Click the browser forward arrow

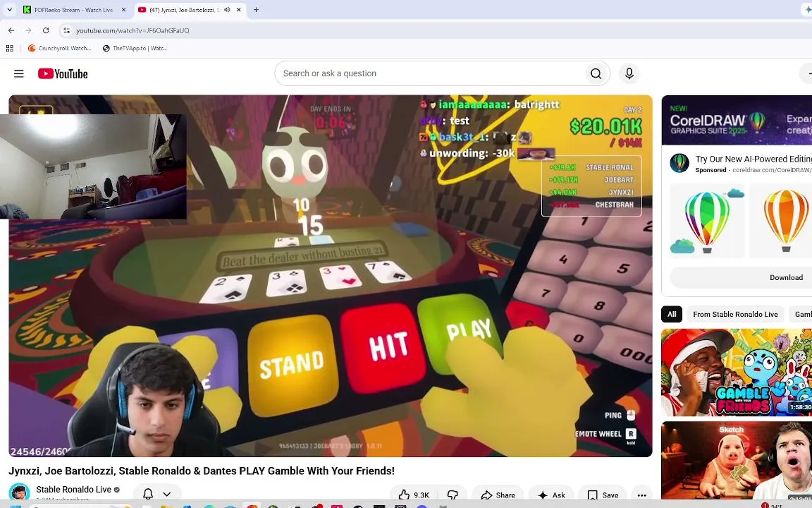point(28,30)
